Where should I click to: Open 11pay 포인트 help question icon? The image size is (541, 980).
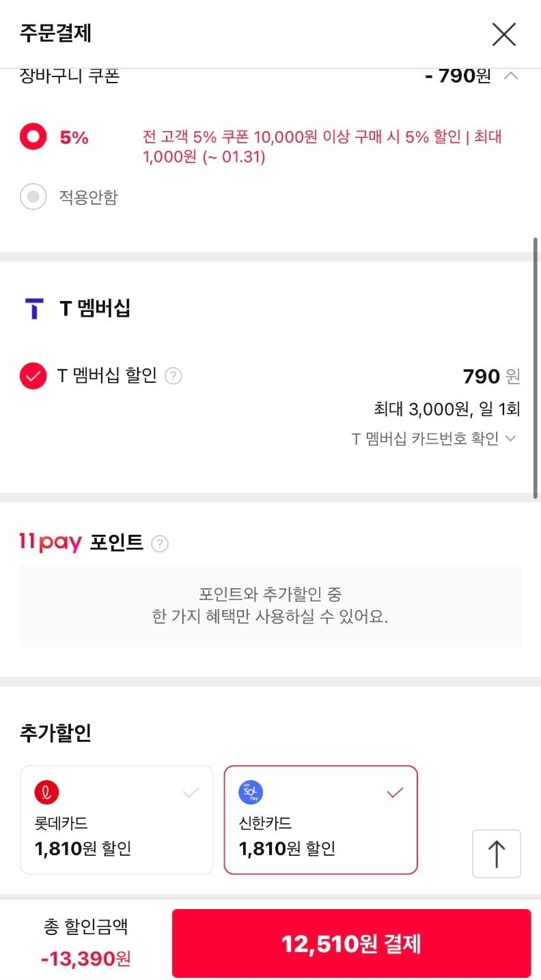click(160, 544)
